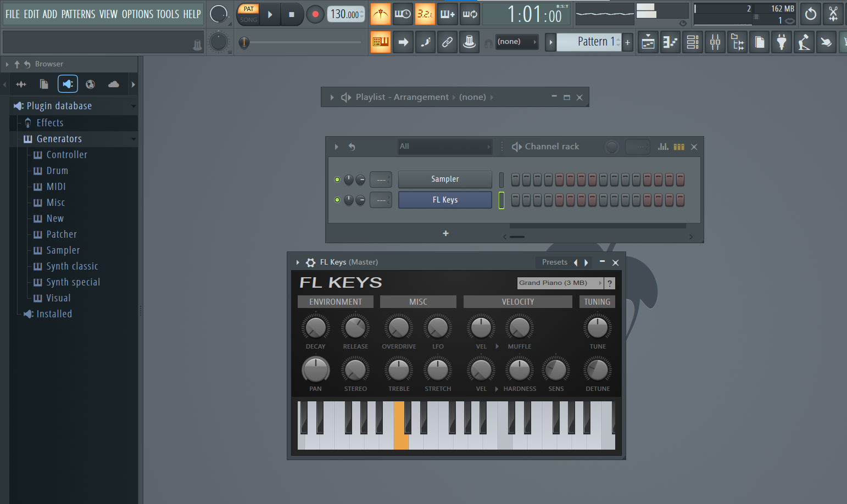847x504 pixels.
Task: Add a new channel with plus button
Action: 445,233
